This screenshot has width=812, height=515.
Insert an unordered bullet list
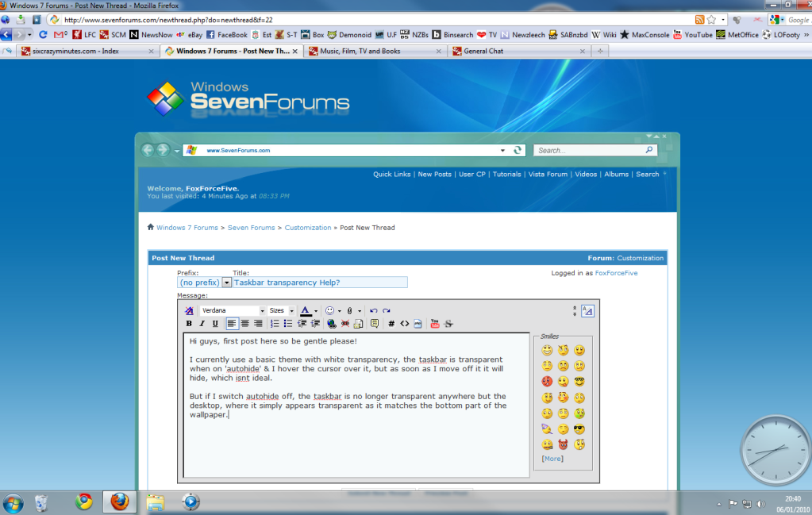click(x=288, y=324)
